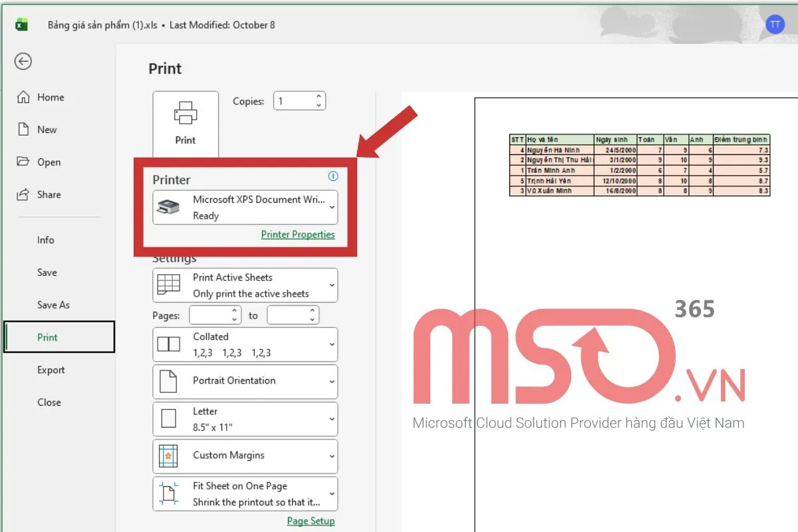Click the Letter paper size icon

pyautogui.click(x=169, y=418)
